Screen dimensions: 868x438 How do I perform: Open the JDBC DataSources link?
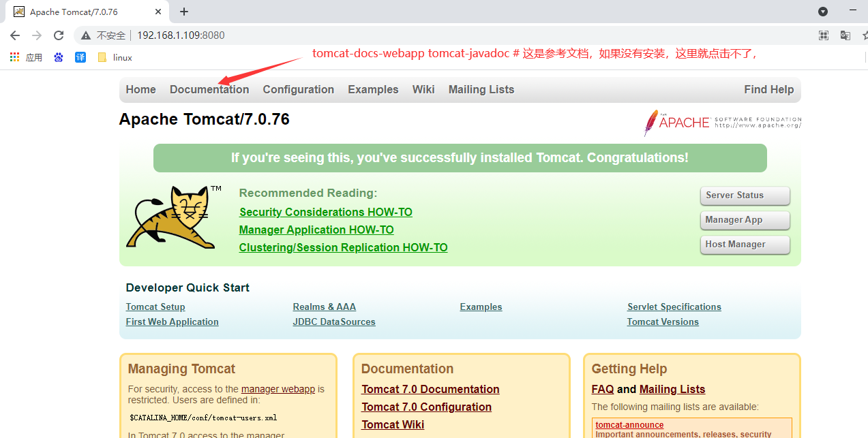[x=334, y=322]
